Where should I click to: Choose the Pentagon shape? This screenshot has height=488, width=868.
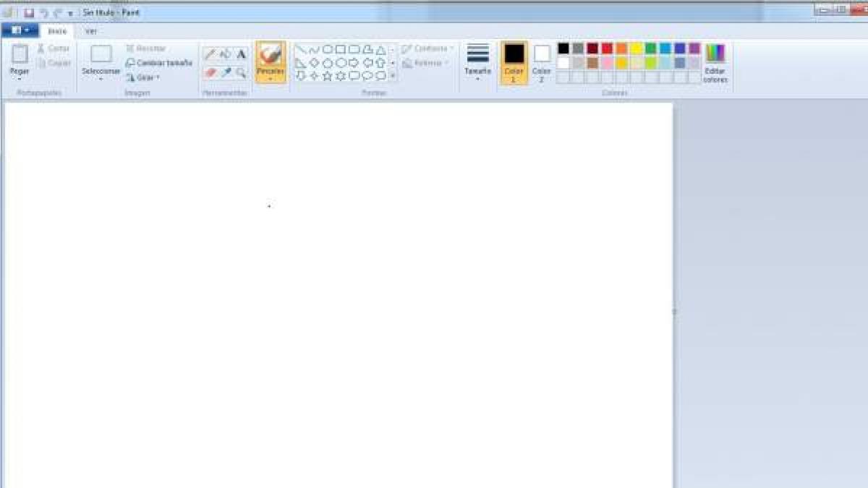click(327, 63)
